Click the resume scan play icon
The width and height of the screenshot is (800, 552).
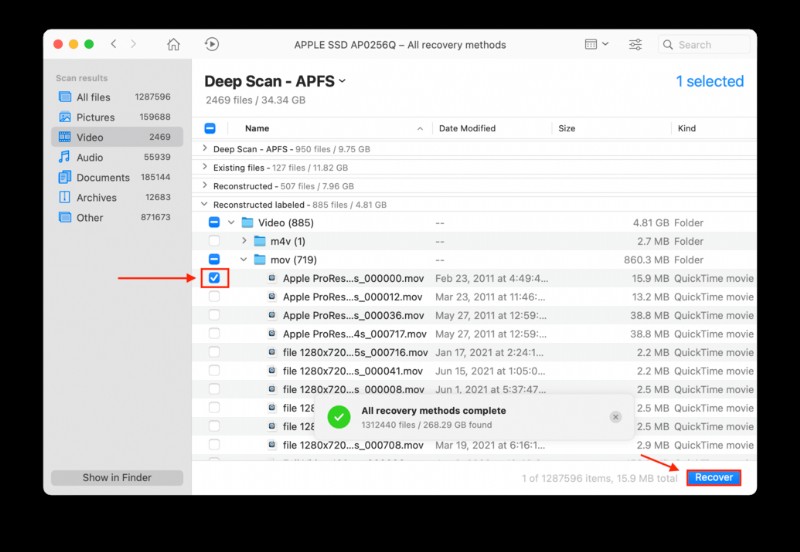[x=212, y=44]
